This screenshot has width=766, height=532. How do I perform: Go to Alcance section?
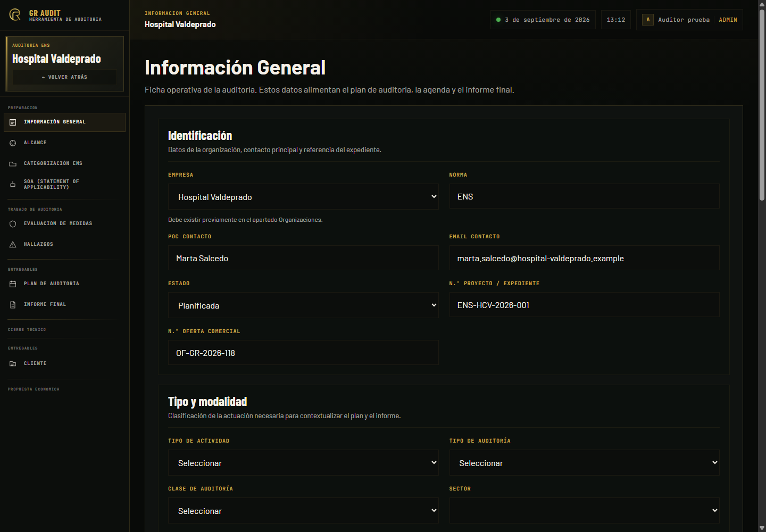(x=64, y=143)
